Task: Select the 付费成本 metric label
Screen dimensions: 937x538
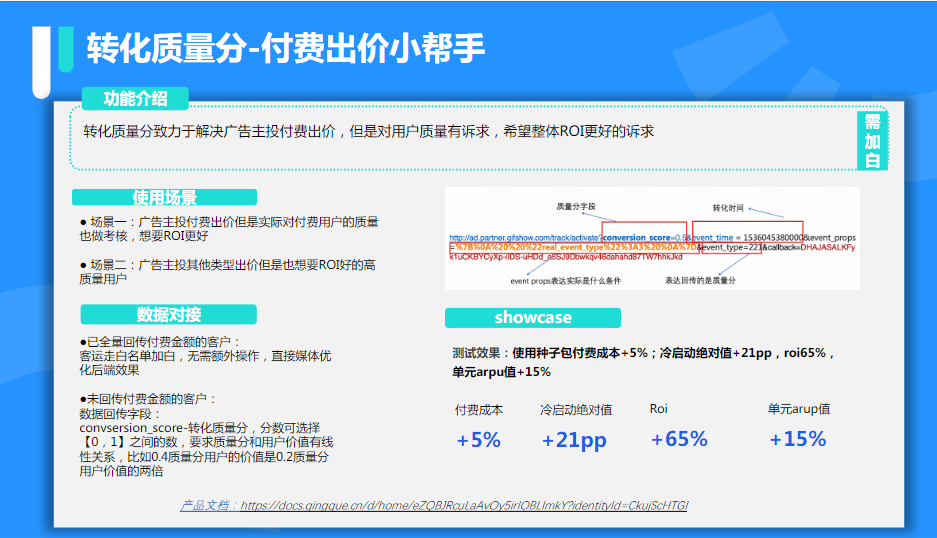Action: coord(479,410)
